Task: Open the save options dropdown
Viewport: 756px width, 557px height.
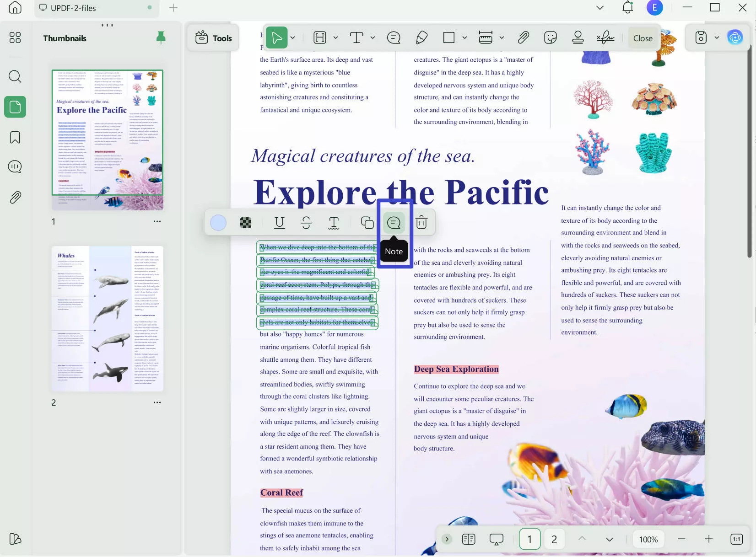Action: 717,37
